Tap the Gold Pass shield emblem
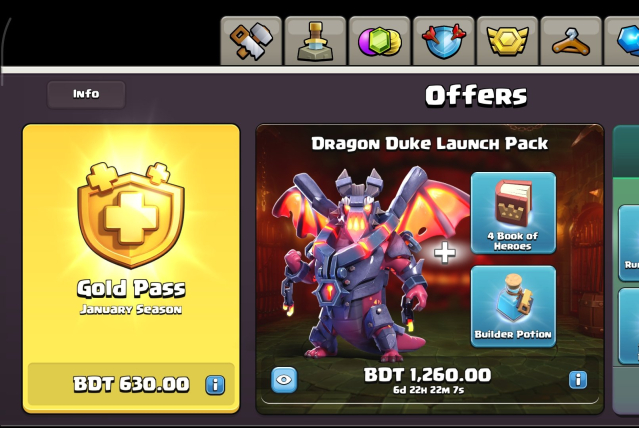This screenshot has height=428, width=639. tap(131, 215)
